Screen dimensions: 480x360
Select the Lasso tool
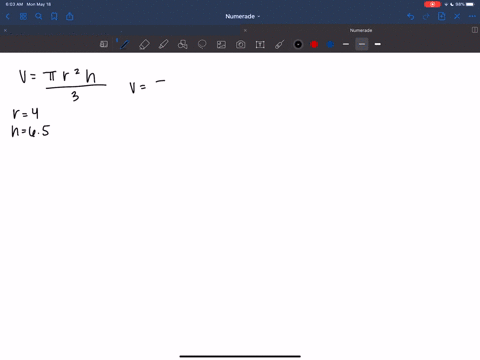[x=202, y=44]
